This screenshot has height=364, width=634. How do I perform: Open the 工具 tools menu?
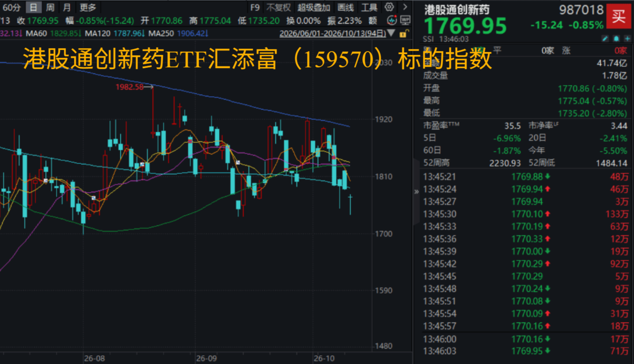coord(369,7)
